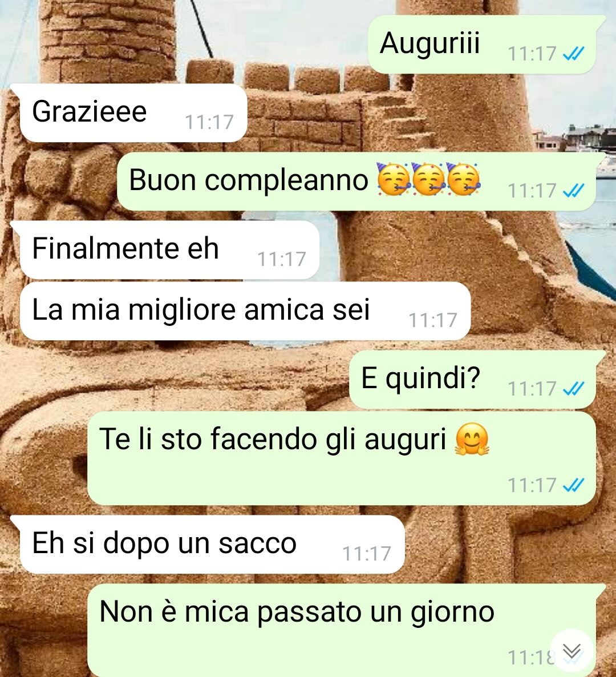Tap the read ticks on 'E quindi?' message
This screenshot has height=677, width=616.
point(574,389)
